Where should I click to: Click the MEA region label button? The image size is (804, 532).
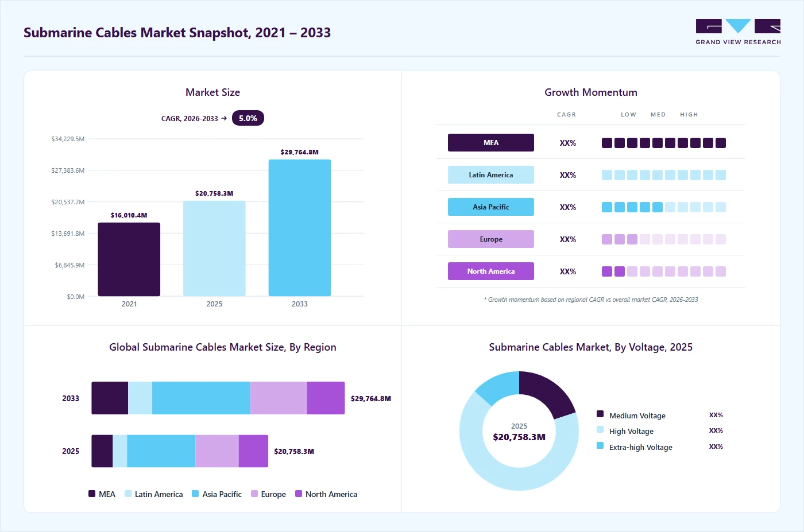(491, 143)
